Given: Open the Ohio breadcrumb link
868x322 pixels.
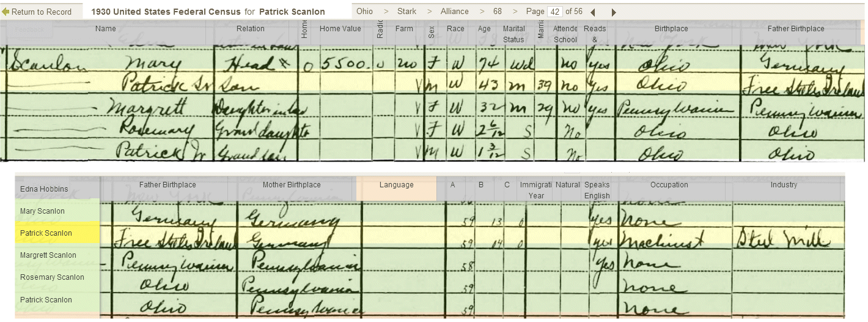Looking at the screenshot, I should (364, 12).
